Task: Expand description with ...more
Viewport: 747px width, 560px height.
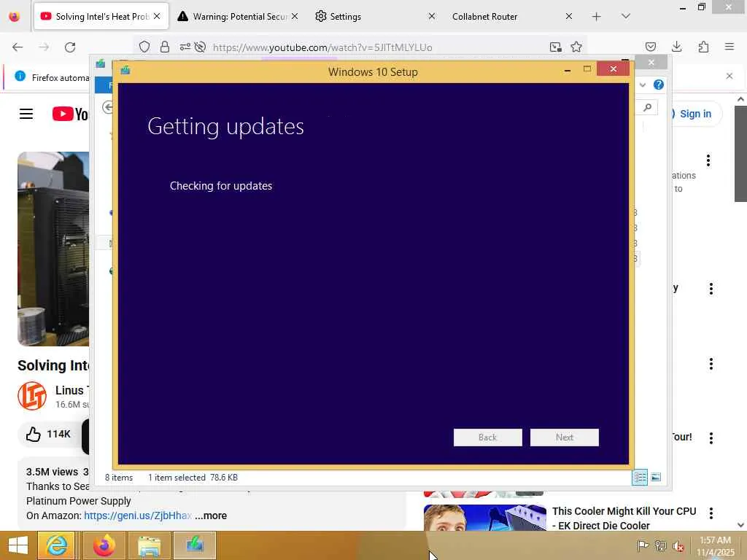Action: 211,516
